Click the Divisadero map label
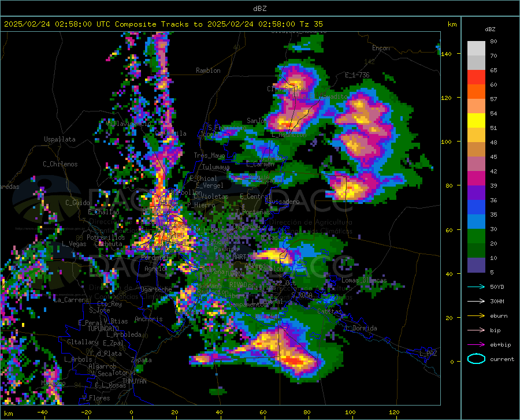 click(x=282, y=202)
